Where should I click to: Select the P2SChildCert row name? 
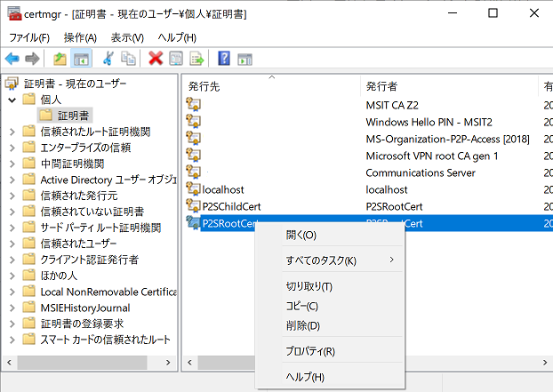click(x=231, y=206)
